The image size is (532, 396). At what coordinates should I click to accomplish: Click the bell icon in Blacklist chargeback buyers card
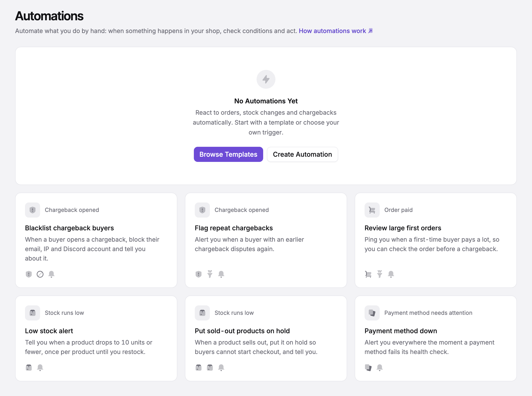tap(51, 274)
